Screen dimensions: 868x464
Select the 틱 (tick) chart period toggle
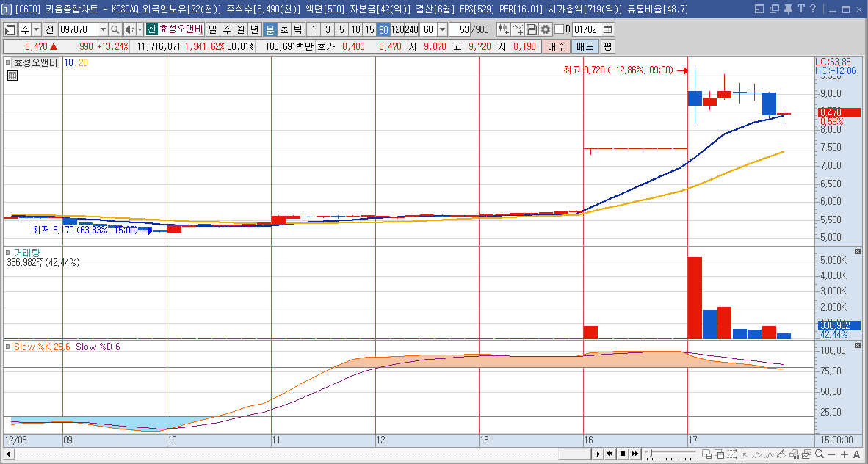point(297,29)
